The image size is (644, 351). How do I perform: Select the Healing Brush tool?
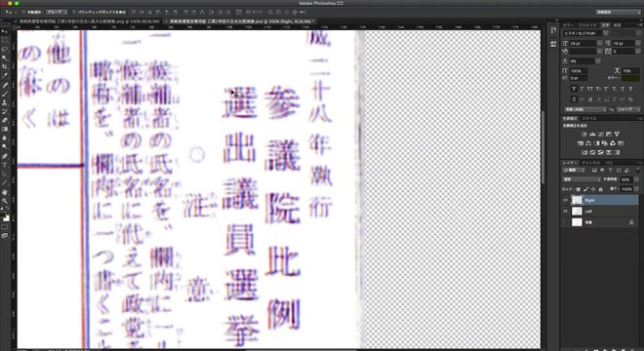pos(4,85)
